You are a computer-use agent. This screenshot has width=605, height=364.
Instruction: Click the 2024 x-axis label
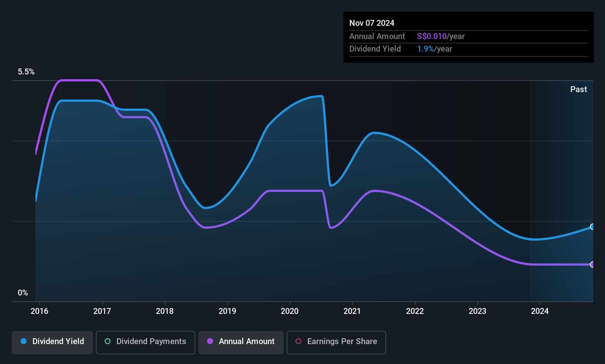[x=540, y=311]
